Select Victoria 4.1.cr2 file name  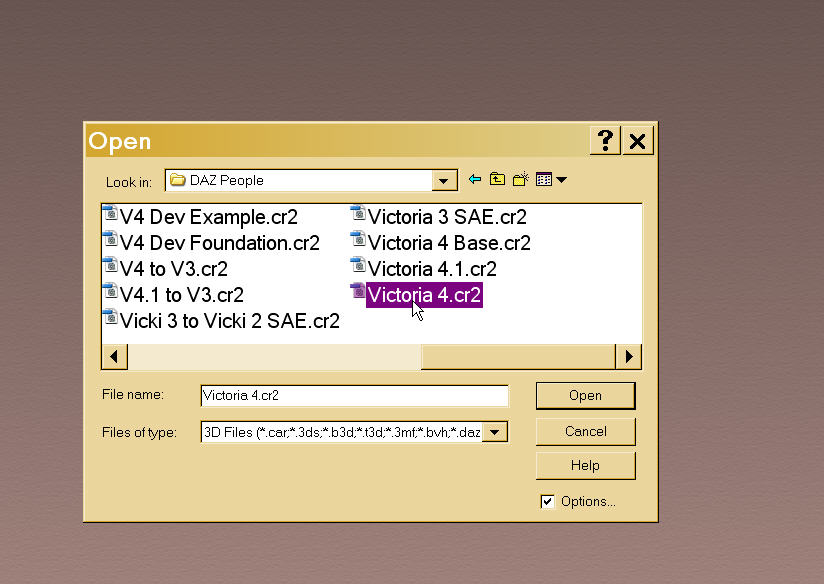pos(432,269)
